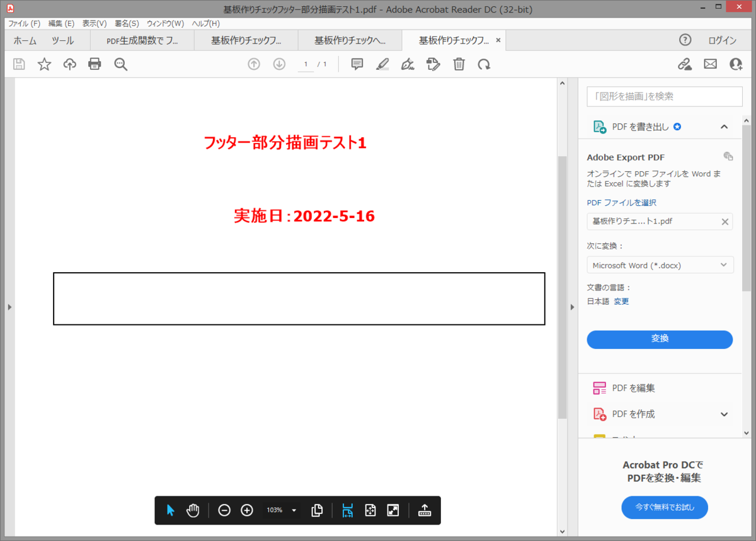Rotate the page view icon
Viewport: 756px width, 541px height.
[484, 64]
